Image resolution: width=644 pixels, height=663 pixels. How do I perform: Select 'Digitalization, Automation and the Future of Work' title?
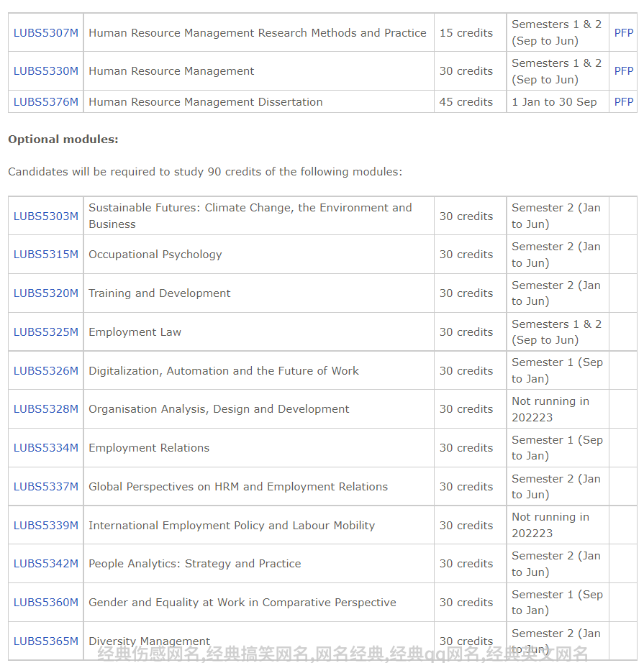coord(223,371)
